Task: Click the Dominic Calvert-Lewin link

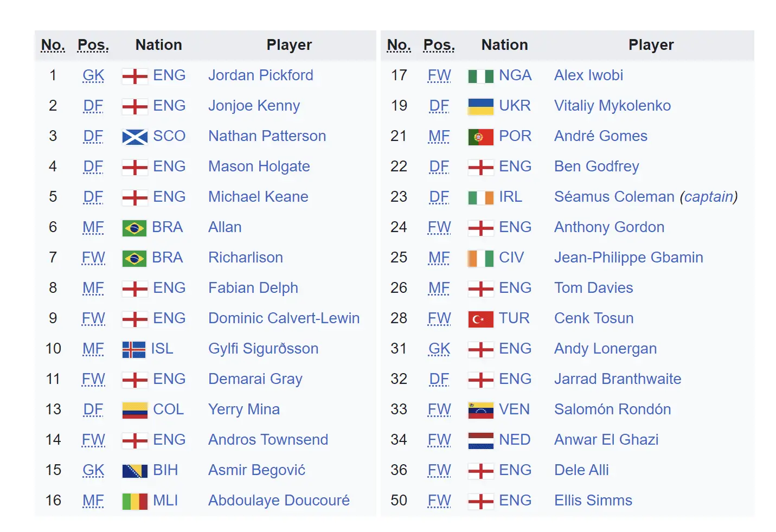Action: coord(284,318)
